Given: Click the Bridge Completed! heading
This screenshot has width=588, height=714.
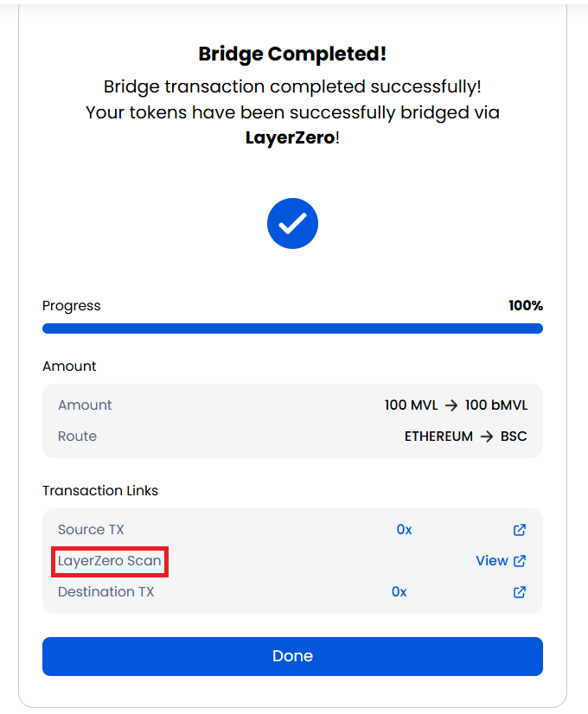Looking at the screenshot, I should [292, 54].
